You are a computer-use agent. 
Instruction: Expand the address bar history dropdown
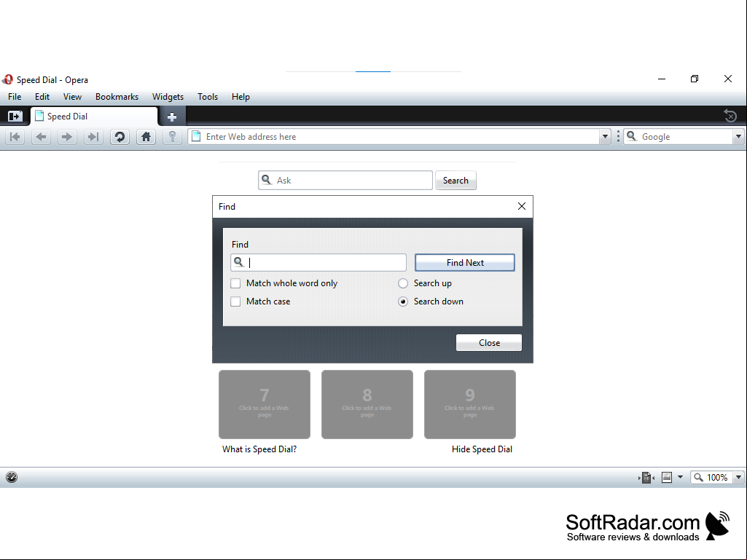(x=605, y=137)
